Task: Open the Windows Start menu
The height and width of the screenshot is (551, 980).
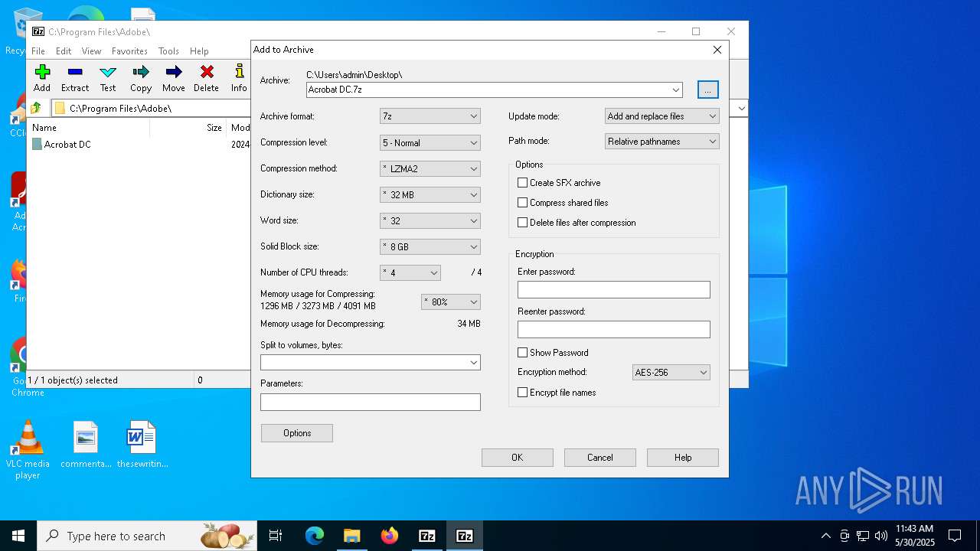Action: tap(18, 536)
